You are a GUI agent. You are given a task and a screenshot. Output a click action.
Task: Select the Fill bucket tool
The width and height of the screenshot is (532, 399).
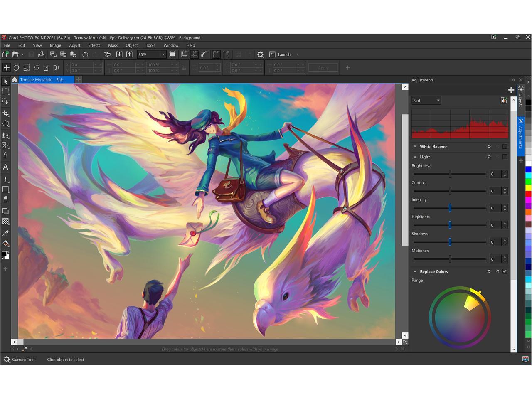[x=6, y=244]
